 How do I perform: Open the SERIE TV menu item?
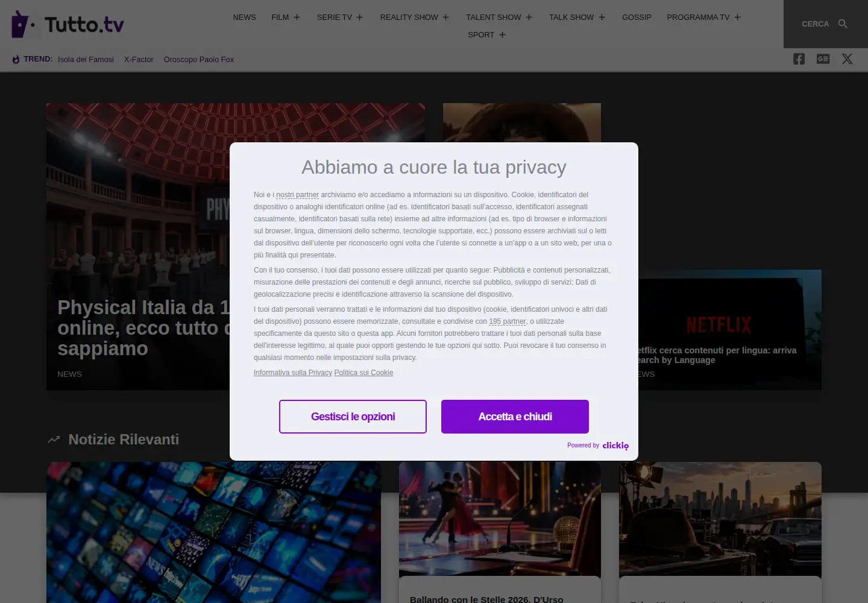pyautogui.click(x=334, y=17)
